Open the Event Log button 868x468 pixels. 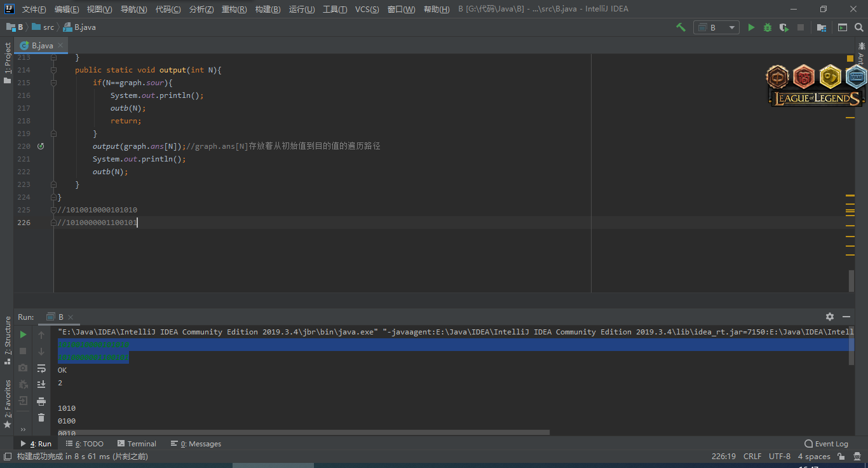pos(826,444)
